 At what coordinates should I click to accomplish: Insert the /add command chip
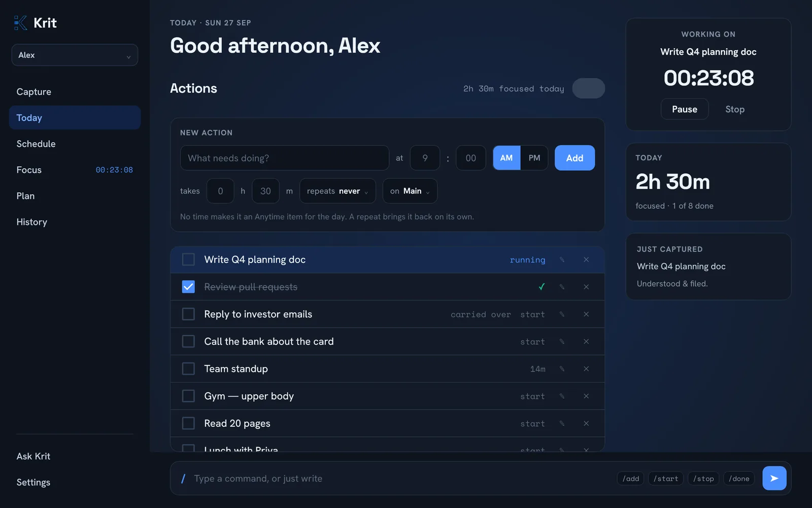tap(630, 479)
